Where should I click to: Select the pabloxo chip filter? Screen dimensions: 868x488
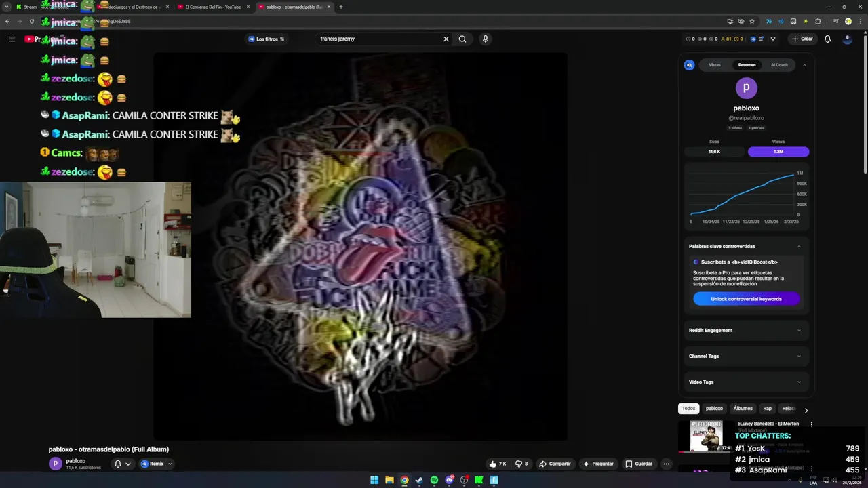coord(714,409)
